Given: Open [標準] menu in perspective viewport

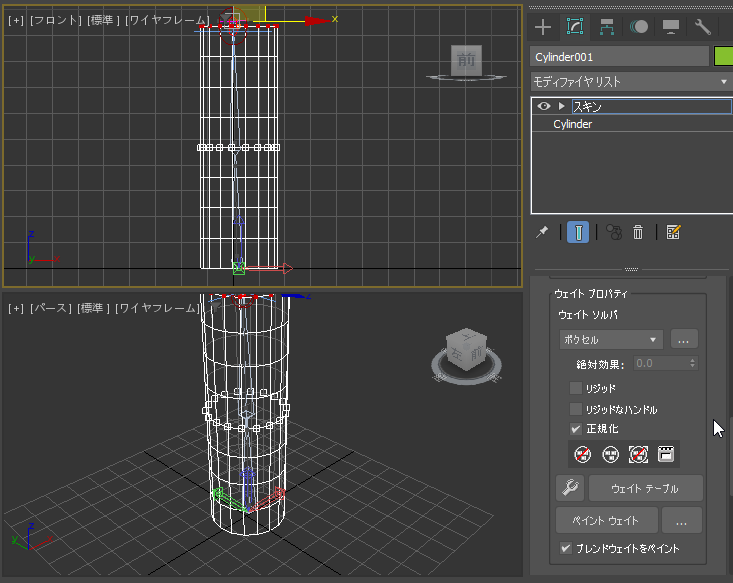Looking at the screenshot, I should 93,308.
